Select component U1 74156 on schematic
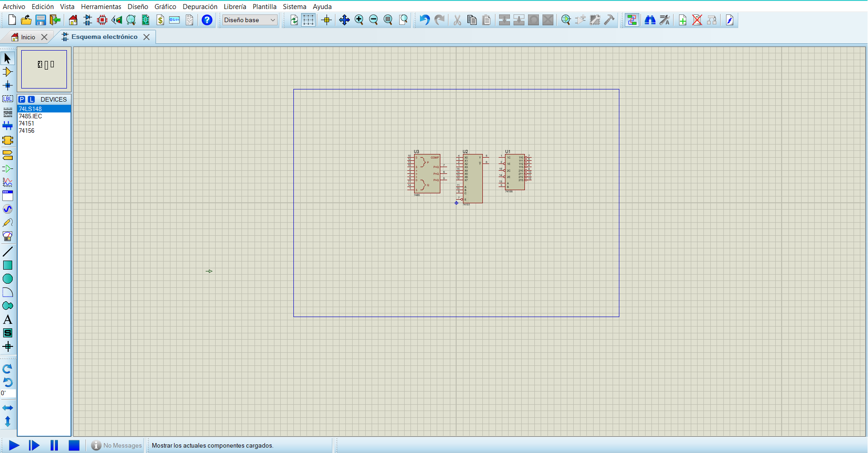The height and width of the screenshot is (453, 868). coord(515,172)
